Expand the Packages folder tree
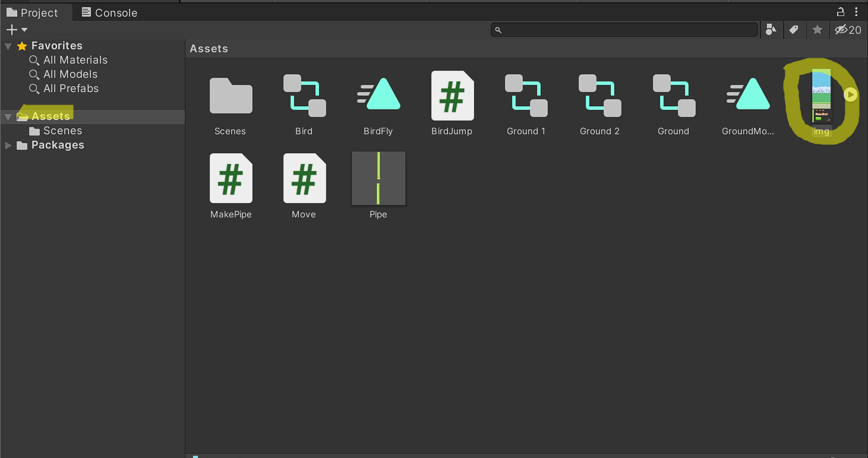 pos(8,146)
